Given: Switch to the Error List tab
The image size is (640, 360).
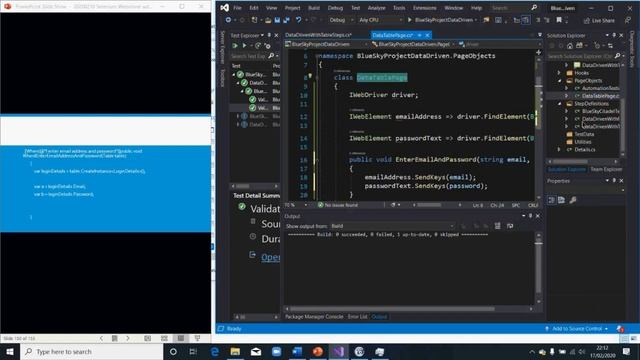Looking at the screenshot, I should coord(358,317).
